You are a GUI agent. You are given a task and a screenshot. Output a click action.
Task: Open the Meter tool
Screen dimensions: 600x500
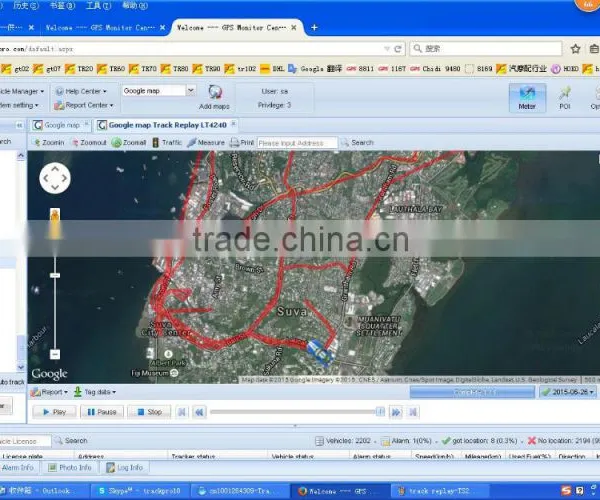tap(527, 98)
